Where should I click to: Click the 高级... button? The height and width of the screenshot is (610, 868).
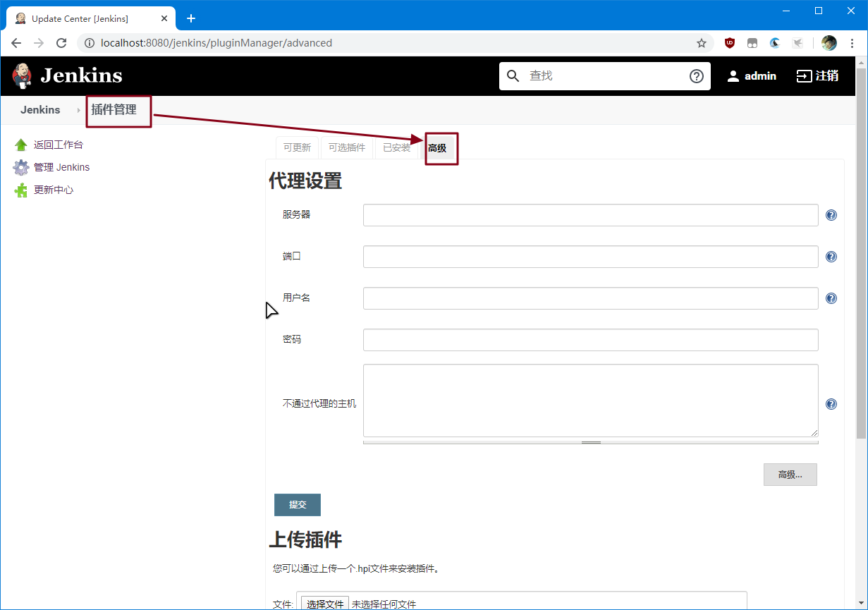pos(790,475)
